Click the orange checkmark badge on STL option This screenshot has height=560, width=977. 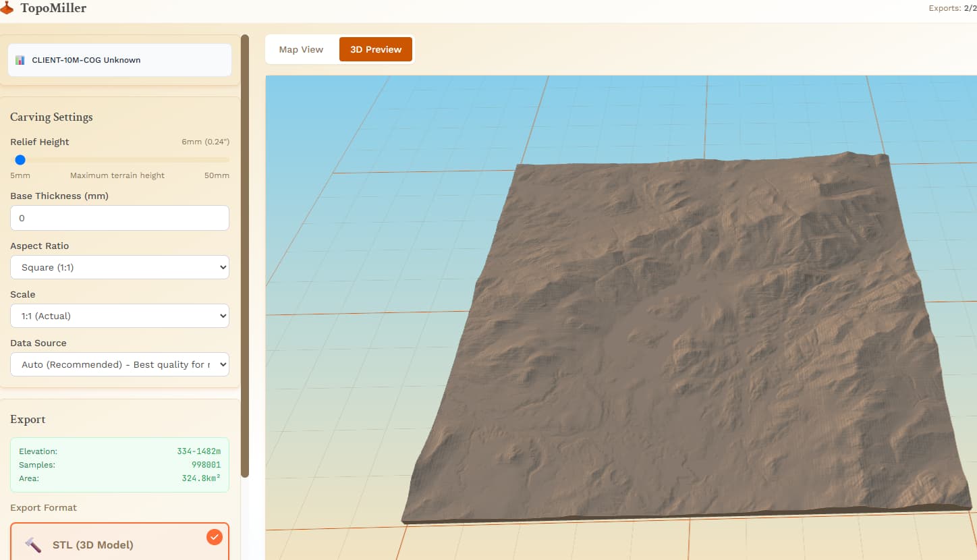point(215,537)
